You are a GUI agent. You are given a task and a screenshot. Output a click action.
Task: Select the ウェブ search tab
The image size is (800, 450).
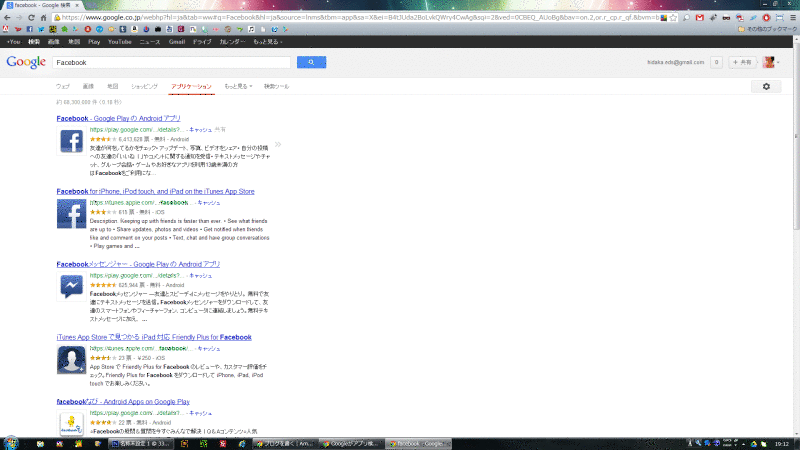tap(63, 86)
